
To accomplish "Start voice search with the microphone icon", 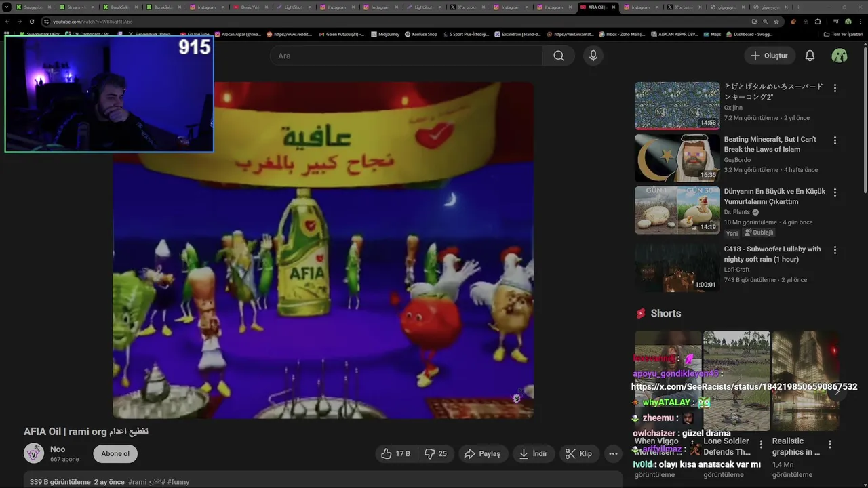I will (x=593, y=56).
